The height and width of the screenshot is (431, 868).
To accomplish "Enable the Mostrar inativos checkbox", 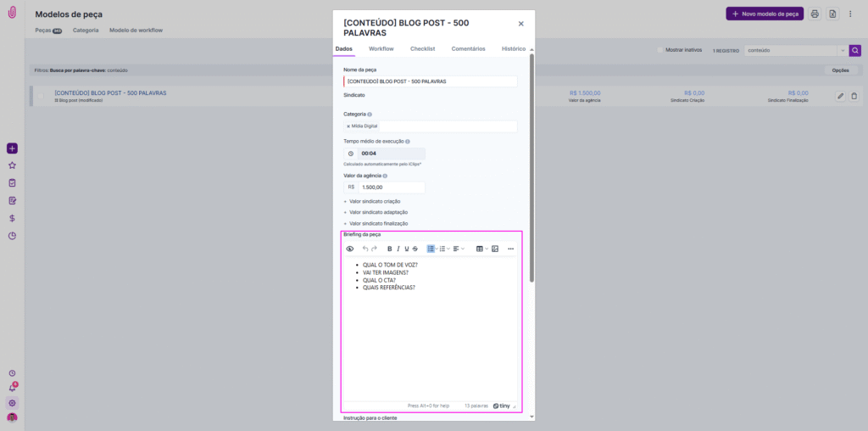I will tap(661, 50).
